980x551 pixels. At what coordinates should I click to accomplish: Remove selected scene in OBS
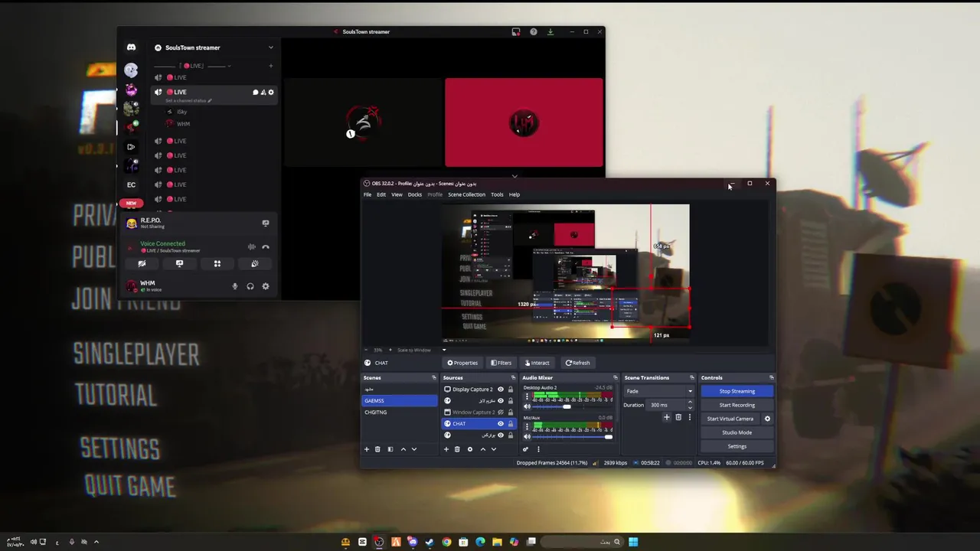377,449
